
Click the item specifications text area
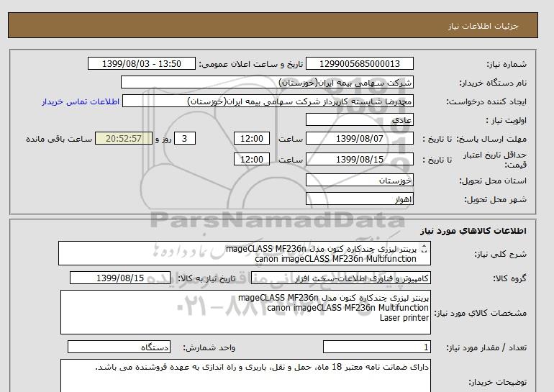pyautogui.click(x=245, y=312)
